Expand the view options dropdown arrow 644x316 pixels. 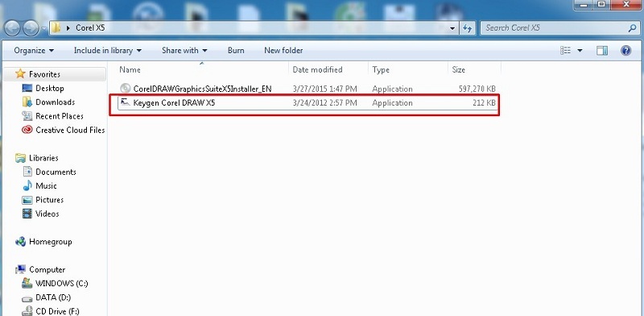click(x=580, y=50)
